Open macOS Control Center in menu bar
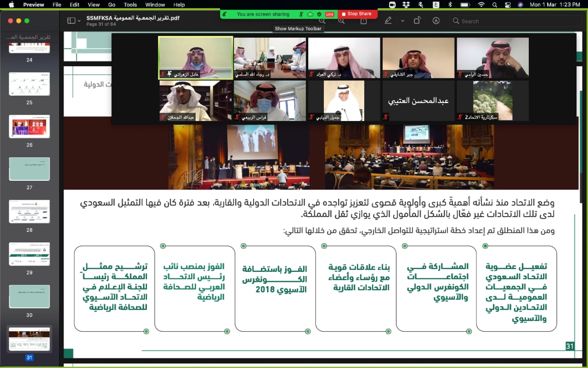The width and height of the screenshot is (588, 368). [507, 5]
